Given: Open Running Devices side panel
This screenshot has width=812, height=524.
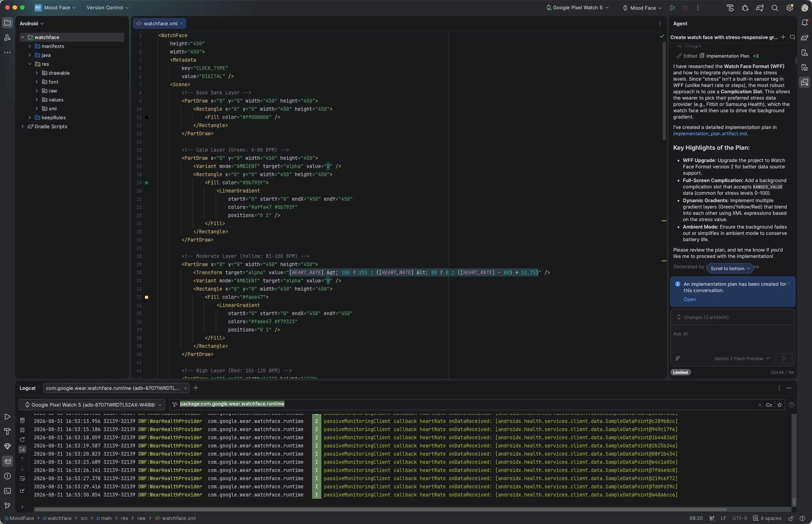Looking at the screenshot, I should [805, 67].
